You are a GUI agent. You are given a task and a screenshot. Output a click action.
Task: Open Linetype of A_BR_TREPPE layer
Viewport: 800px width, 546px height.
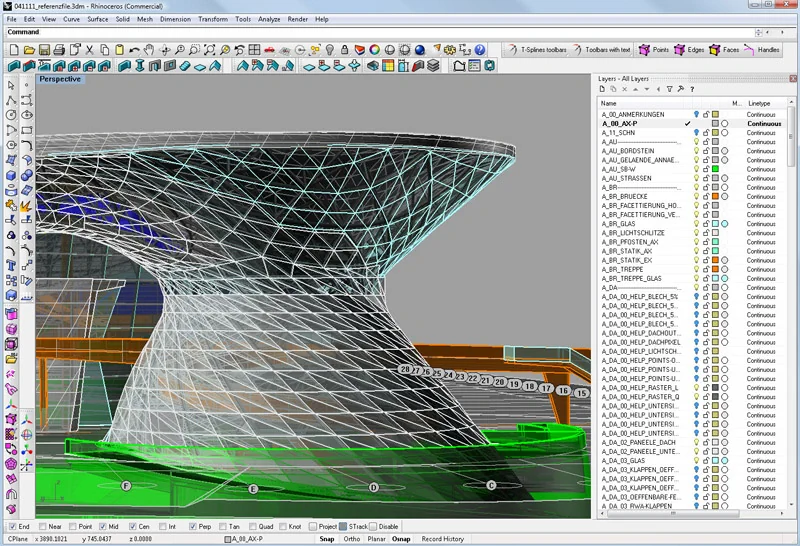tap(762, 269)
